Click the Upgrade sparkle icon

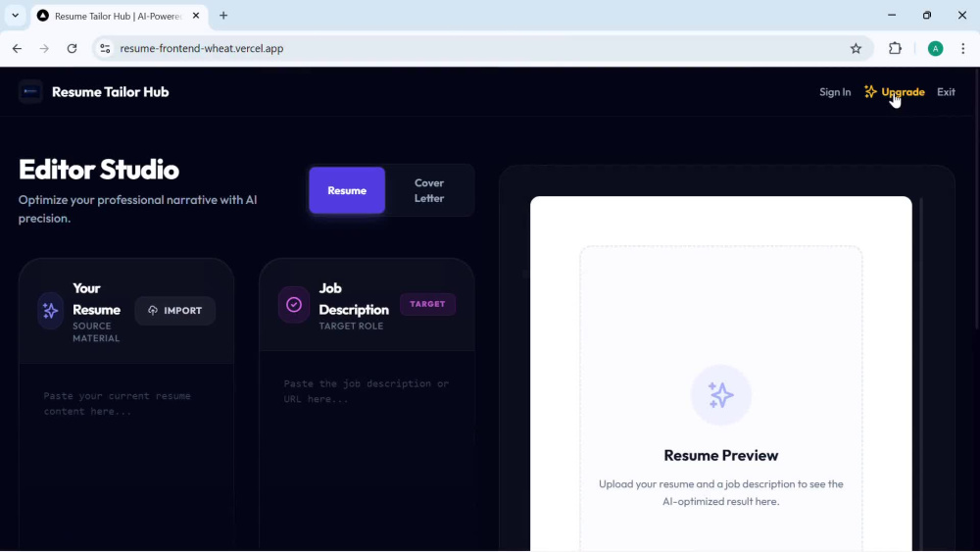click(x=870, y=92)
